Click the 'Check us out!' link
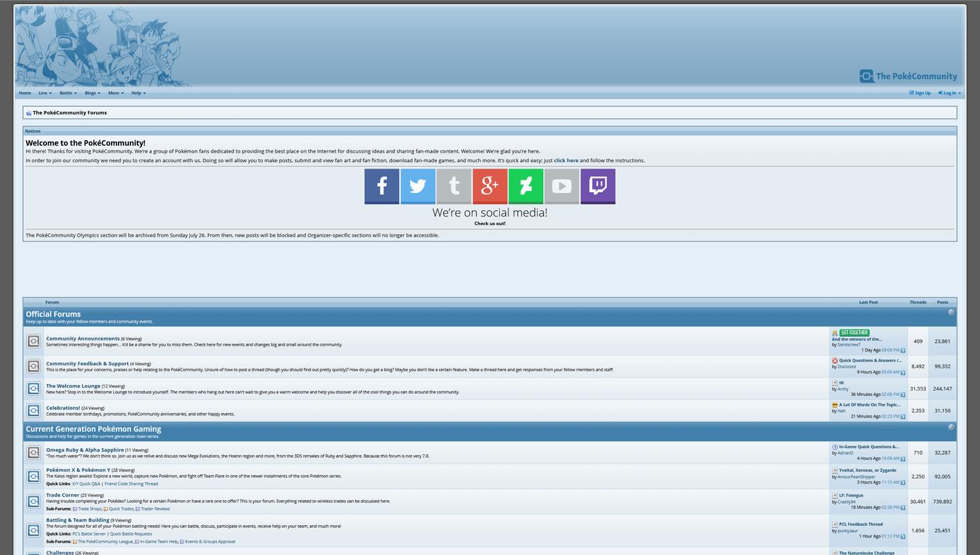980x555 pixels. 490,223
